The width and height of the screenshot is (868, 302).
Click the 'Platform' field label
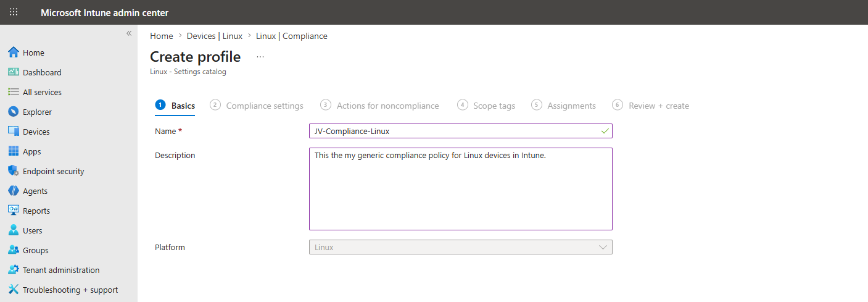pos(170,247)
